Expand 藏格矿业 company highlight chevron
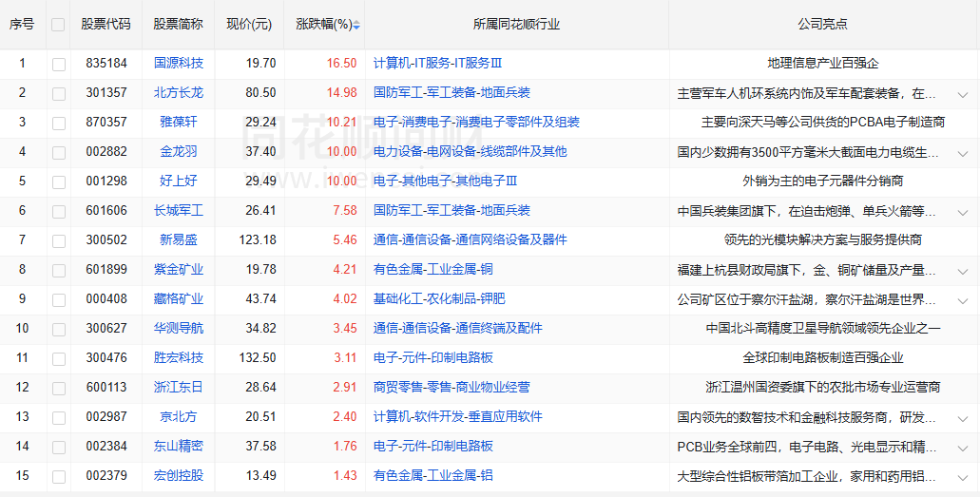Image resolution: width=980 pixels, height=497 pixels. (963, 300)
